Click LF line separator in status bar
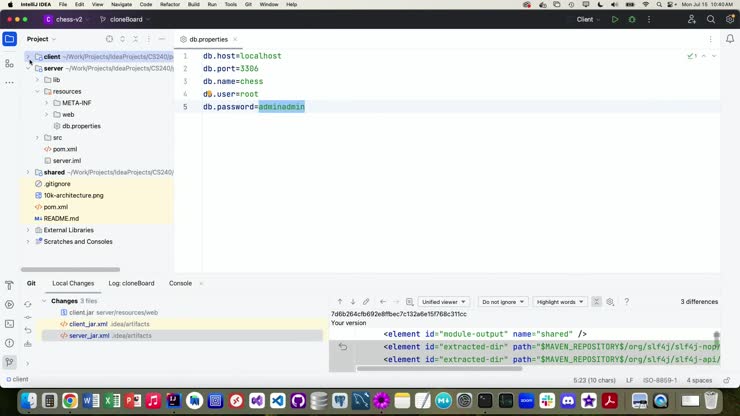The image size is (740, 416). point(629,380)
